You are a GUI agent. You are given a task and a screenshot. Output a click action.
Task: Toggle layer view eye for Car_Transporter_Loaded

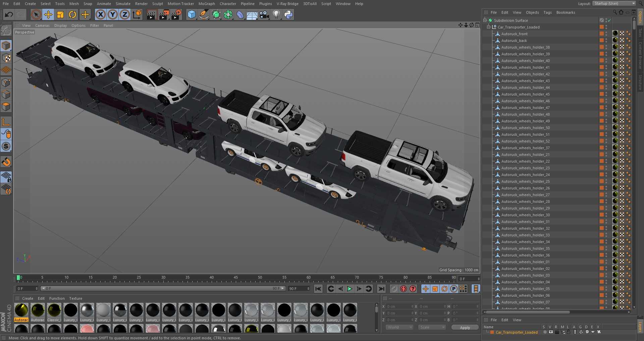click(551, 332)
